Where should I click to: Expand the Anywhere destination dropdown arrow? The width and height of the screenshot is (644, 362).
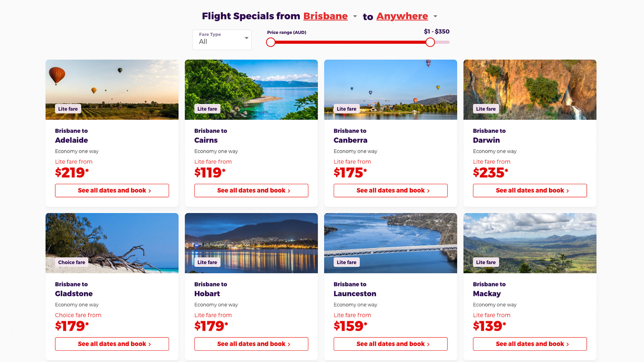436,16
